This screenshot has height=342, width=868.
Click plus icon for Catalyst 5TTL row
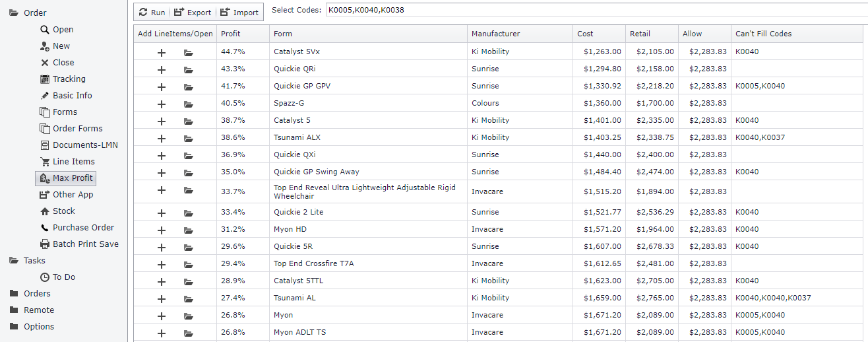coord(162,281)
